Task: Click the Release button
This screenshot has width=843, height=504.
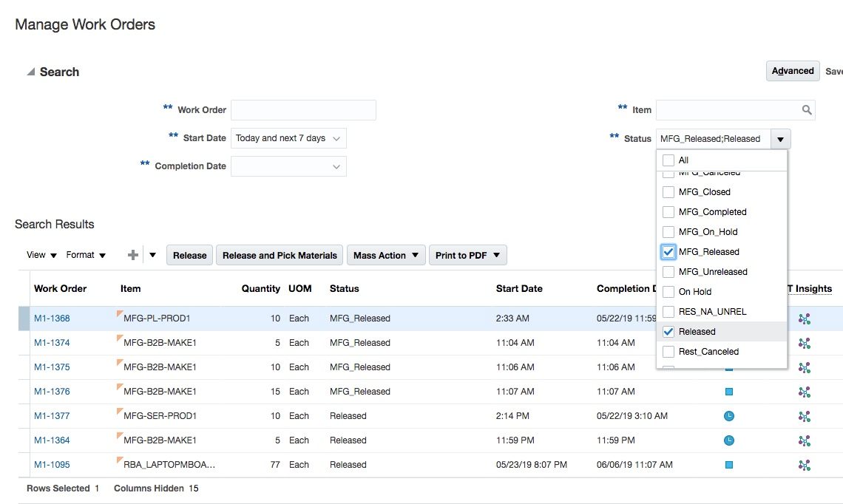Action: [x=190, y=255]
